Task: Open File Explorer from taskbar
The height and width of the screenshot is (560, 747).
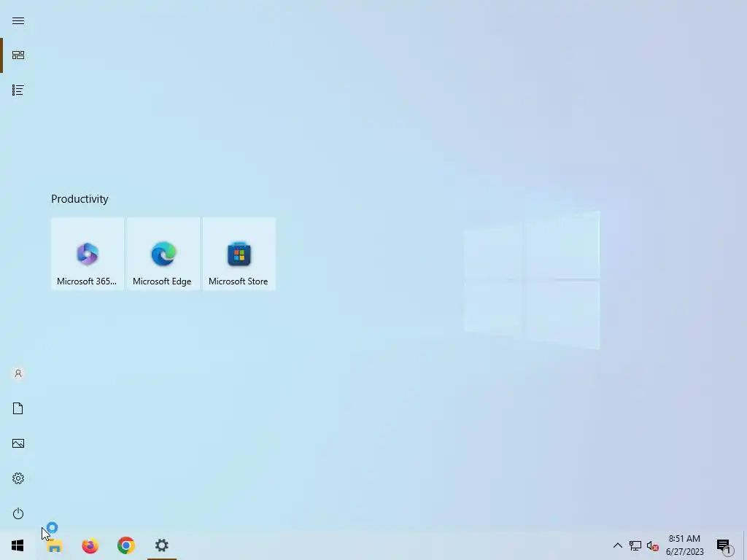Action: [54, 545]
